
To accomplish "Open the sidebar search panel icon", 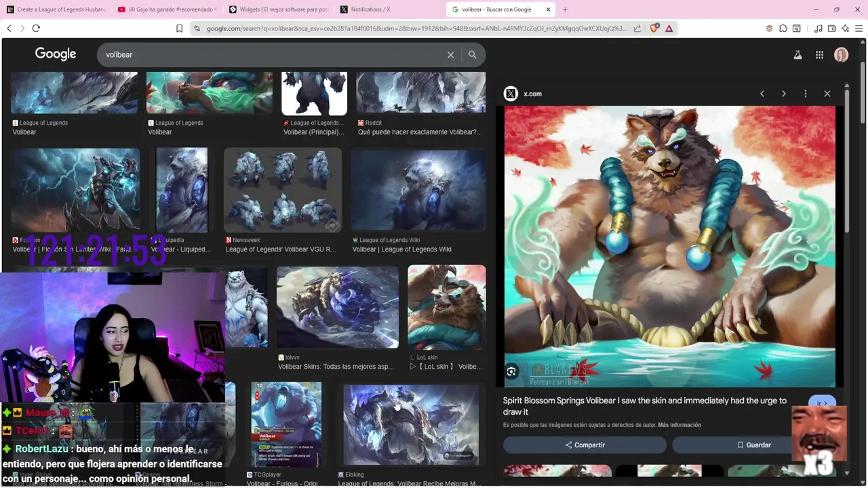I will [797, 28].
